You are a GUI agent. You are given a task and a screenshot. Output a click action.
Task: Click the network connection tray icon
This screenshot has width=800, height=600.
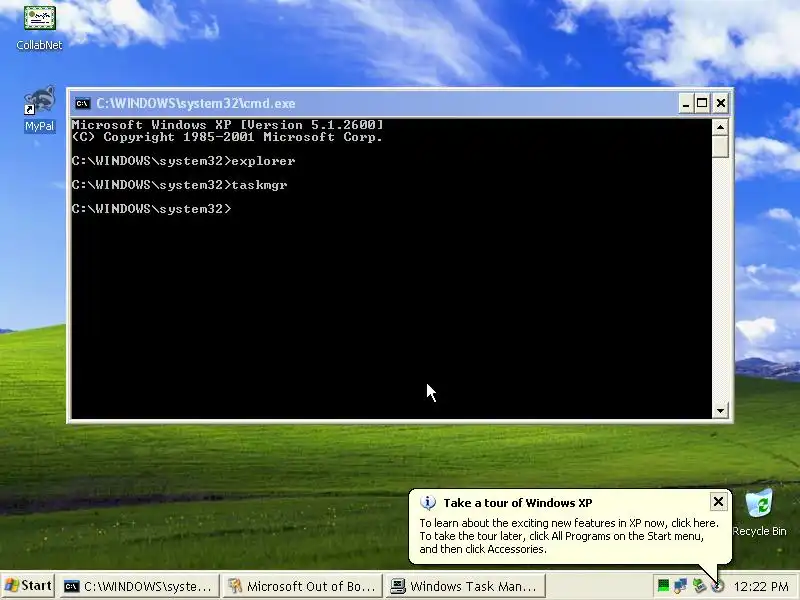point(681,586)
